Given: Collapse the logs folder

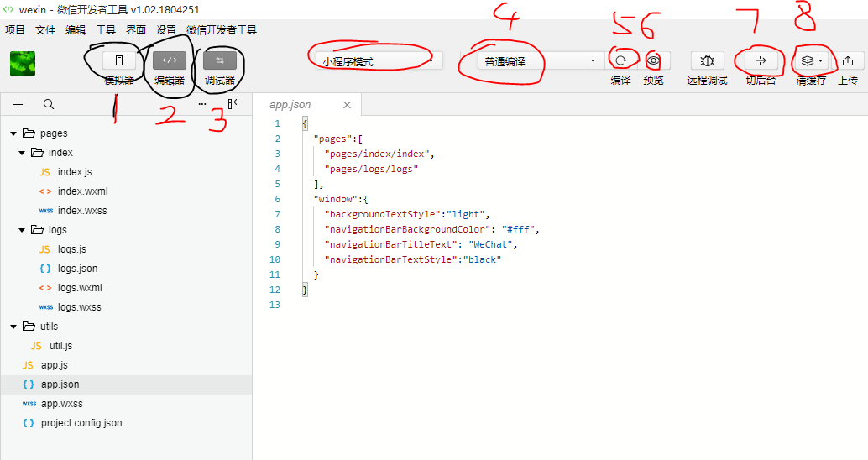Looking at the screenshot, I should 22,230.
